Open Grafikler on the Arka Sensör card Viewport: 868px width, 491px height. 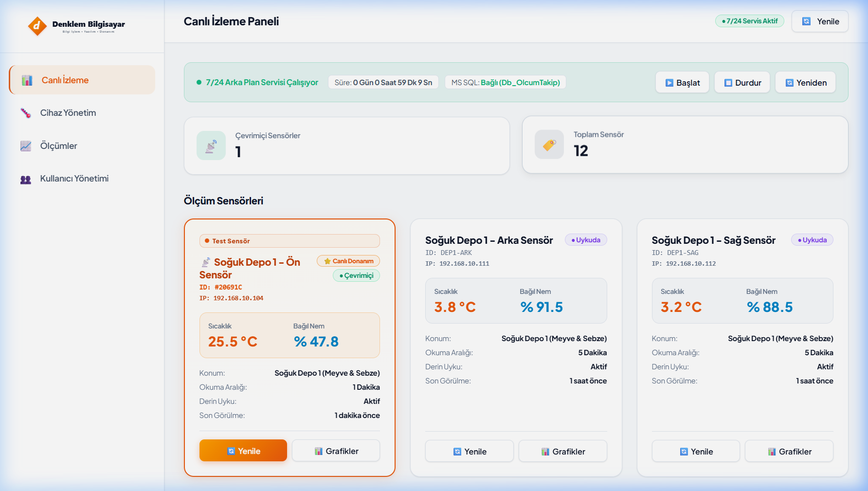(x=563, y=451)
